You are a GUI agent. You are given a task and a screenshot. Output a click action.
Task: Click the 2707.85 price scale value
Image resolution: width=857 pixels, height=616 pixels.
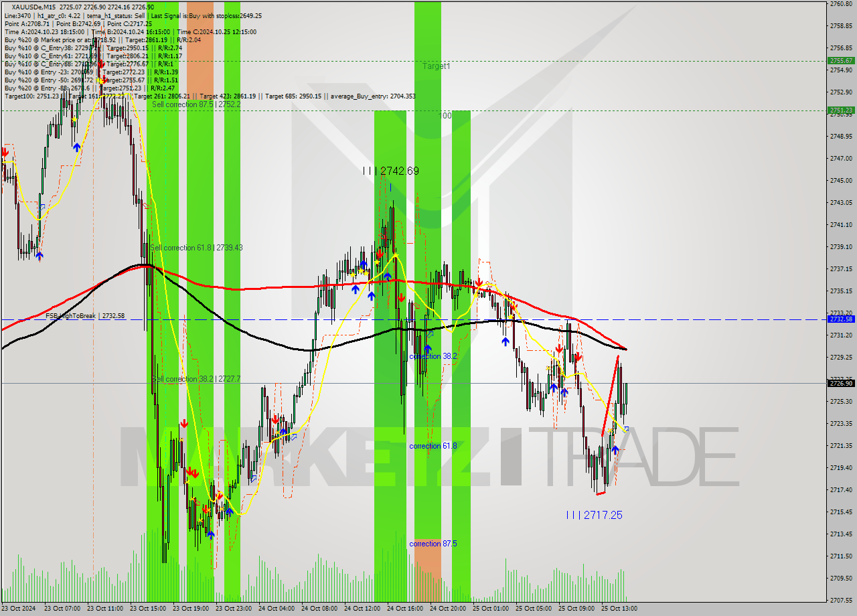point(842,600)
